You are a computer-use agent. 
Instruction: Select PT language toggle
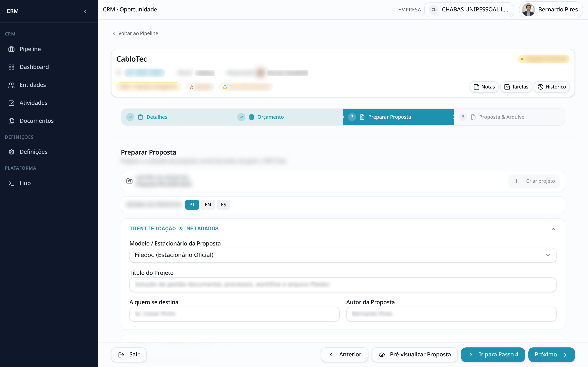point(192,205)
